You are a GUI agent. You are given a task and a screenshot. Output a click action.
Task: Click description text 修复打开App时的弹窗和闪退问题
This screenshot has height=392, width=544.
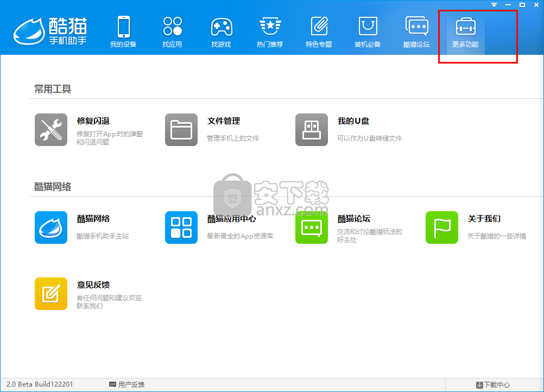pyautogui.click(x=110, y=138)
